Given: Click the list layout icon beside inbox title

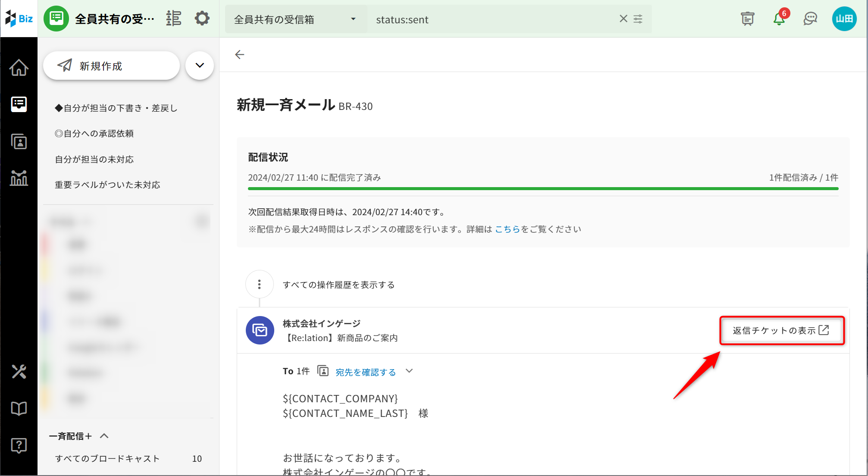Looking at the screenshot, I should pyautogui.click(x=174, y=19).
